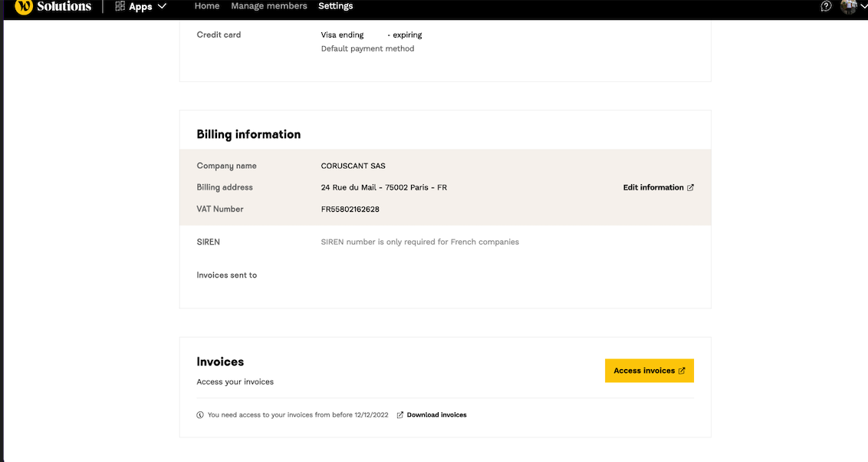The width and height of the screenshot is (868, 462).
Task: Open the Apps switcher menu label
Action: [x=140, y=6]
